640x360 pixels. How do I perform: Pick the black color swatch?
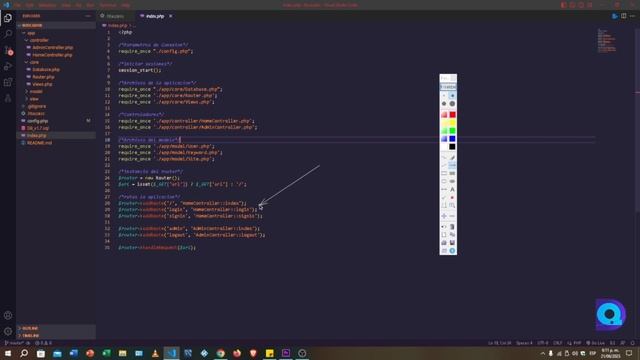pyautogui.click(x=452, y=147)
